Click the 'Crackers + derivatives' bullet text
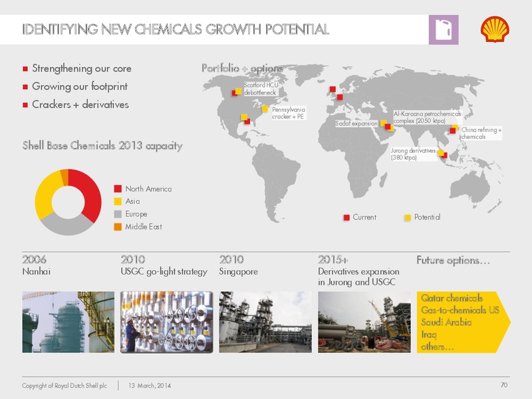 click(80, 104)
